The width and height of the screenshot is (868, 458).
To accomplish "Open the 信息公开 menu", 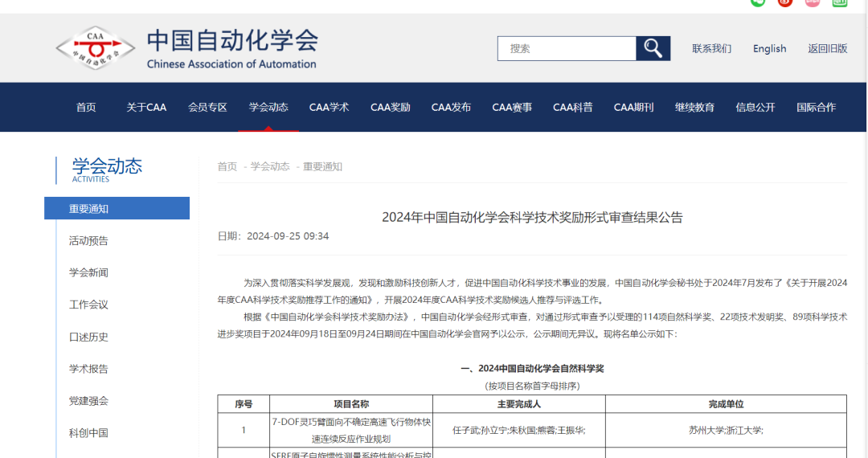I will (x=755, y=108).
